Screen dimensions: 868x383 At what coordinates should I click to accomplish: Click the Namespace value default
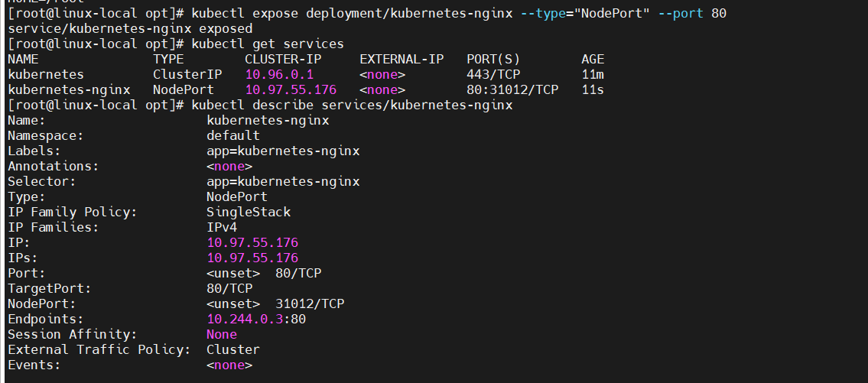233,135
